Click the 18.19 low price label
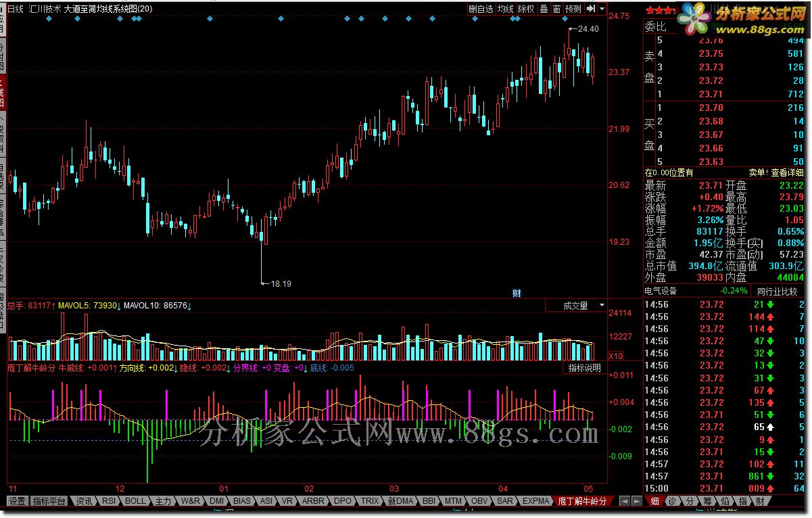 tap(281, 283)
